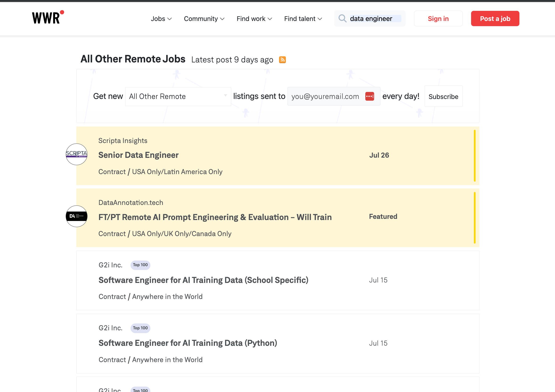The height and width of the screenshot is (392, 555).
Task: Open the Senior Data Engineer listing
Action: [x=138, y=155]
